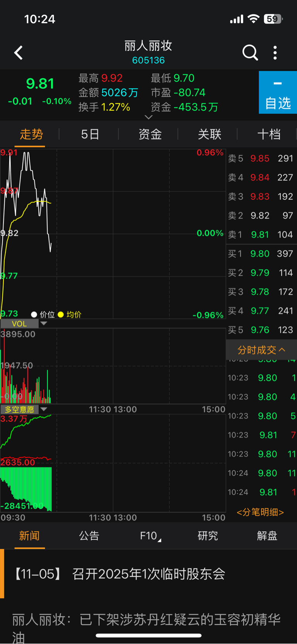Image resolution: width=297 pixels, height=644 pixels.
Task: Tap the 买1 order row 9.80
Action: (x=261, y=254)
